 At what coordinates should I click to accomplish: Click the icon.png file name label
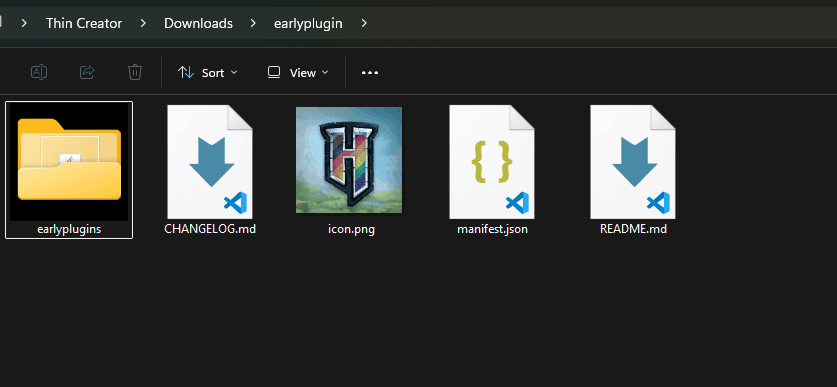pyautogui.click(x=351, y=230)
